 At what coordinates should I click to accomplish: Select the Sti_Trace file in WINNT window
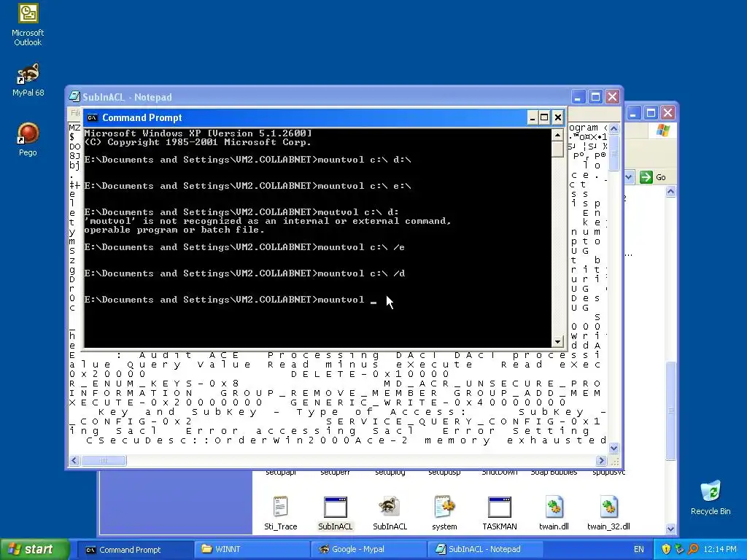click(x=281, y=513)
